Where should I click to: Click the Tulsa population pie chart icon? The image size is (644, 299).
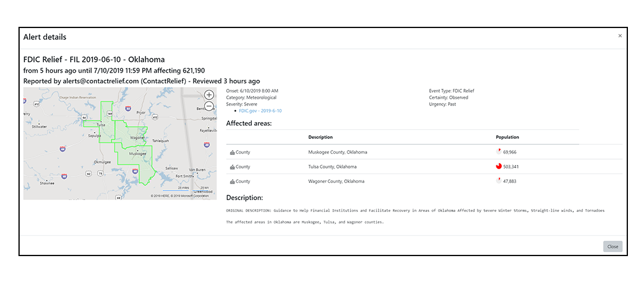[x=499, y=166]
